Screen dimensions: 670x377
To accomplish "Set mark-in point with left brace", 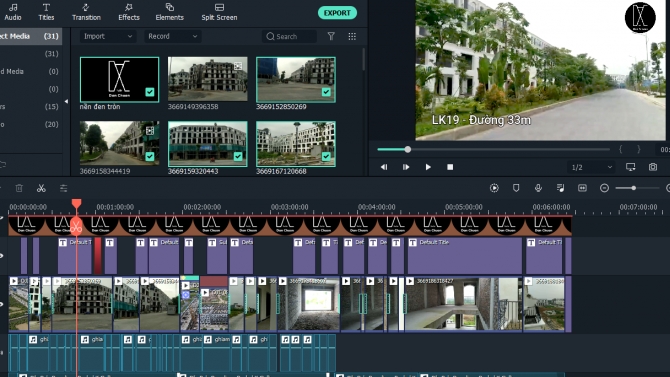I will [x=620, y=149].
